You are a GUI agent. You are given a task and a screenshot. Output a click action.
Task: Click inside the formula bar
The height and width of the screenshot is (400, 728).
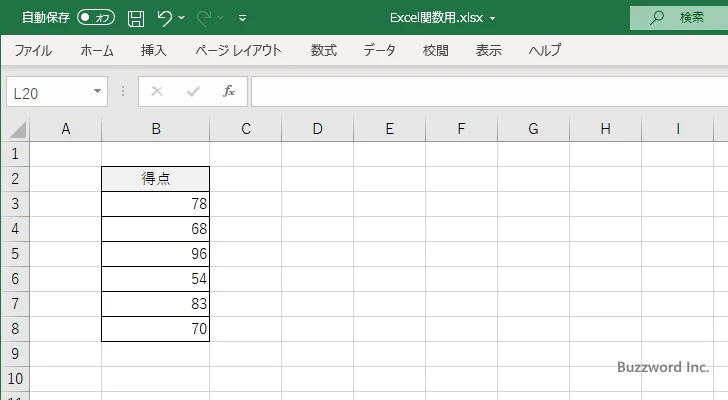point(489,91)
